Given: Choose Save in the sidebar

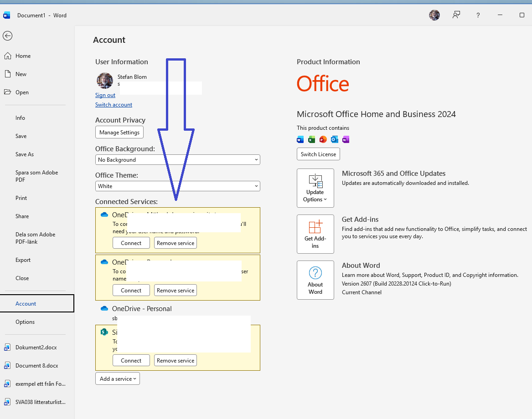Looking at the screenshot, I should pos(21,136).
